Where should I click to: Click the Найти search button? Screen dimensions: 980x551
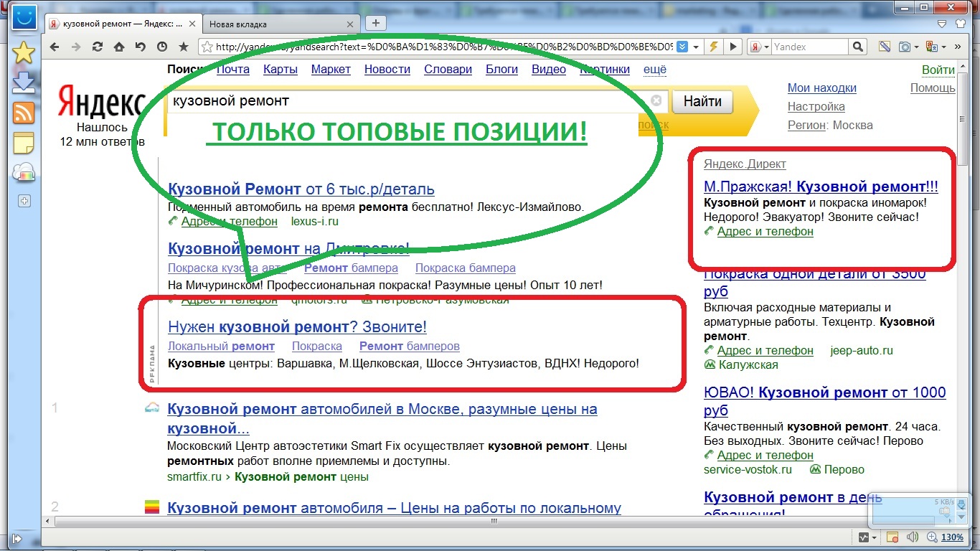(702, 101)
